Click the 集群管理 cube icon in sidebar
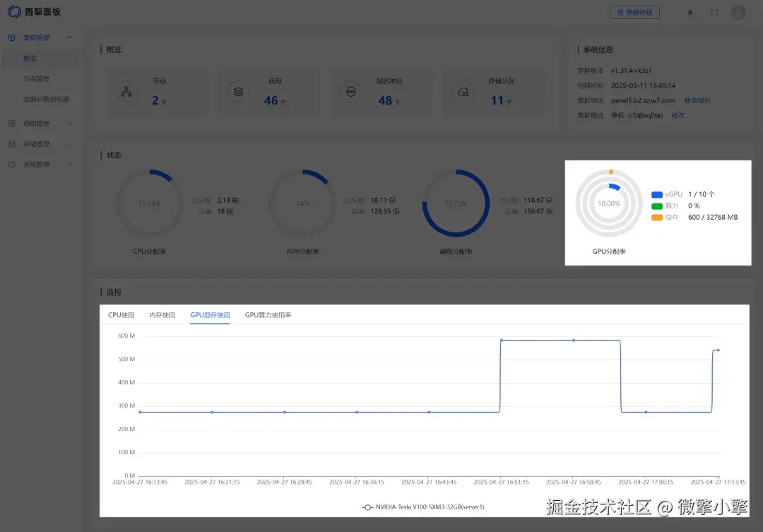 click(x=12, y=37)
